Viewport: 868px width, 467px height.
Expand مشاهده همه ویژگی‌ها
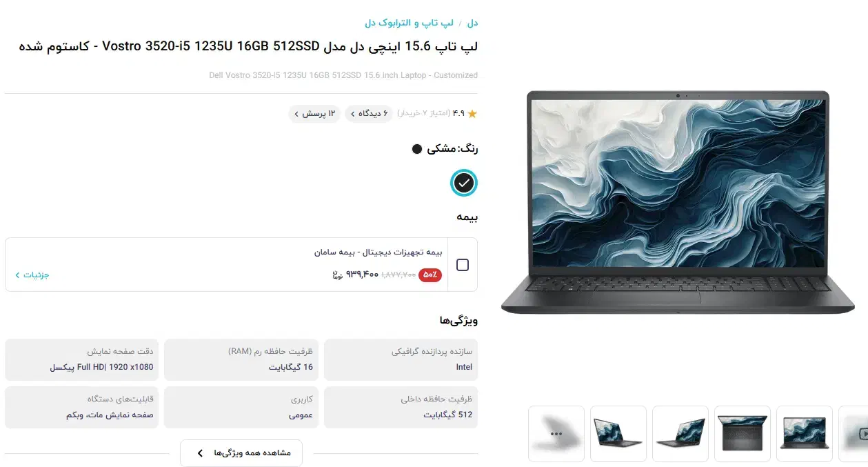tap(241, 453)
